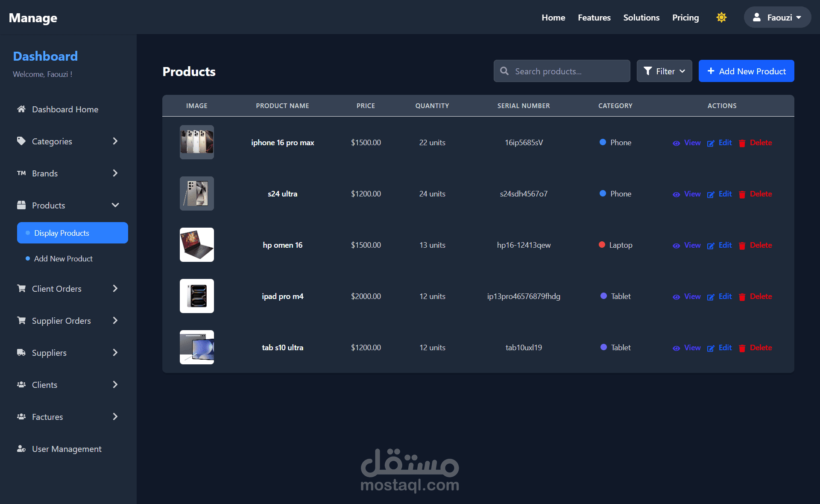Click the Brands trademark icon
This screenshot has width=820, height=504.
[x=21, y=173]
